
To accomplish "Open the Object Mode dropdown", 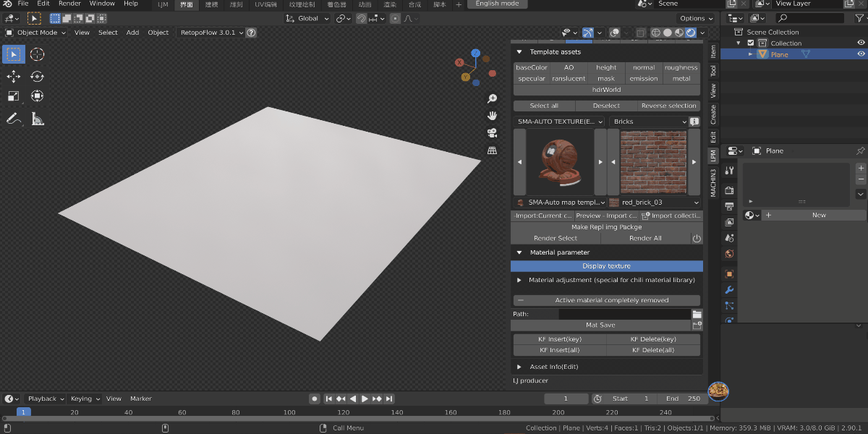I will 36,33.
